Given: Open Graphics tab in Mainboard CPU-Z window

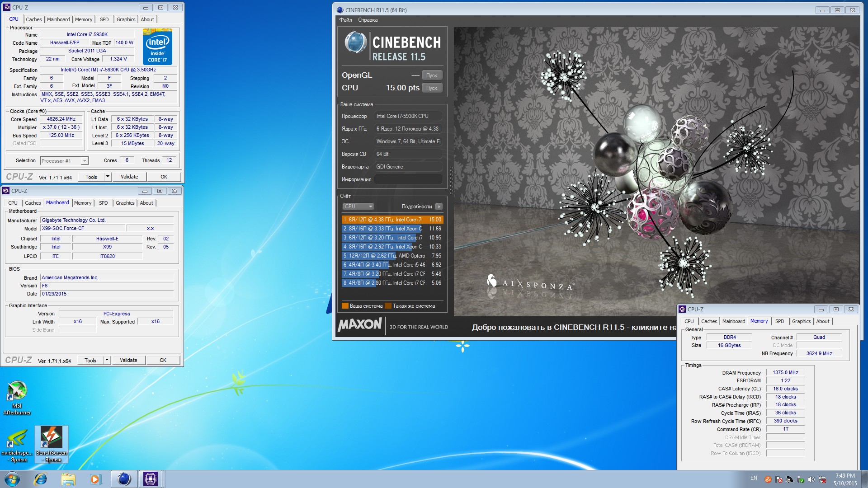Looking at the screenshot, I should tap(125, 203).
